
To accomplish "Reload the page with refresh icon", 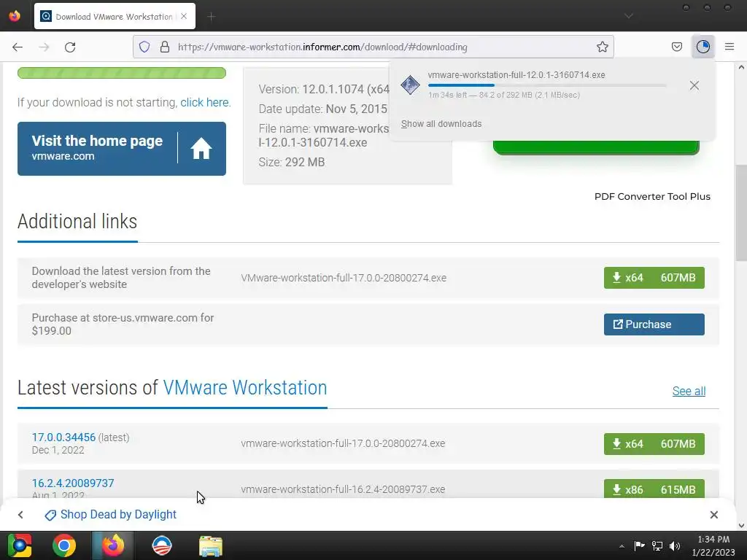I will 70,47.
